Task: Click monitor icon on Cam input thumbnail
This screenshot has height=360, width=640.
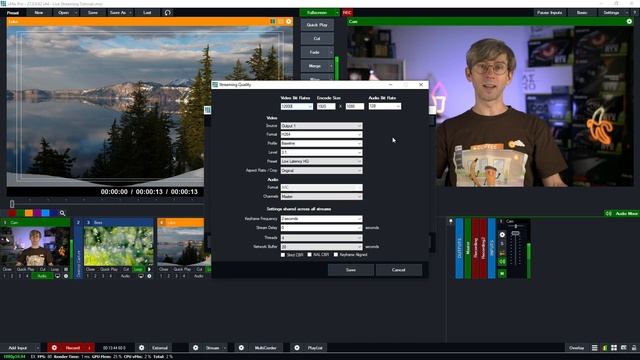Action: coord(58,276)
